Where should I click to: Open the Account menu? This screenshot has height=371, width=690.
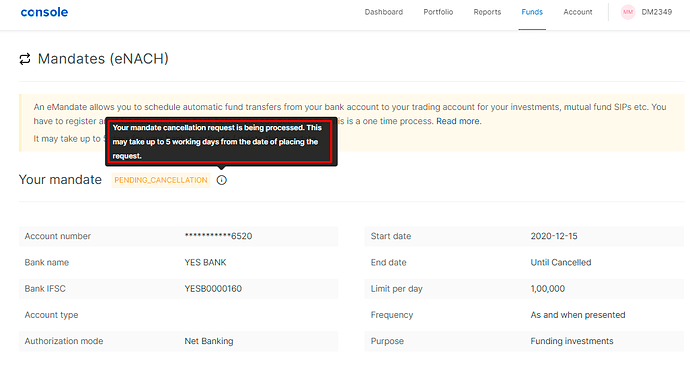[578, 12]
